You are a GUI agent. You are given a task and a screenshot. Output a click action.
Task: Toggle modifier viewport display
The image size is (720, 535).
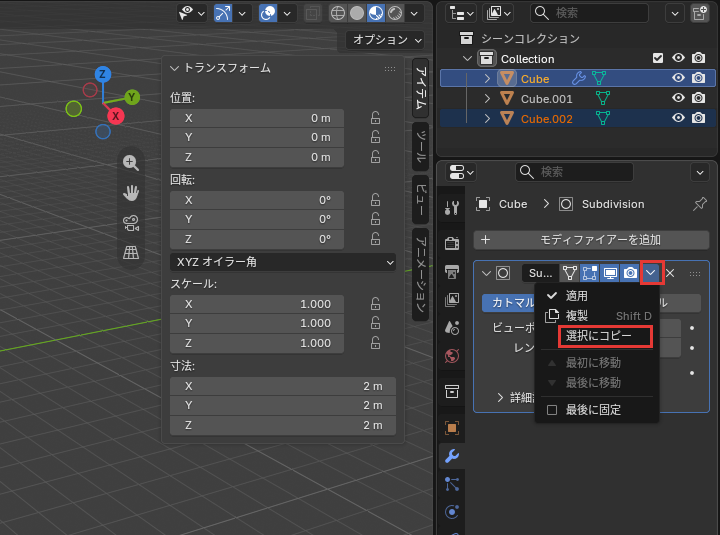tap(610, 273)
